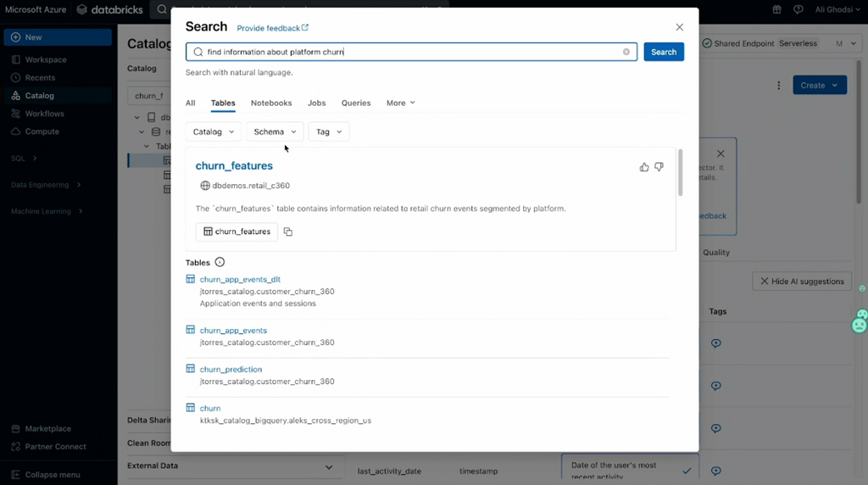Click the table icon beside churn_app_events_dlt

(191, 279)
